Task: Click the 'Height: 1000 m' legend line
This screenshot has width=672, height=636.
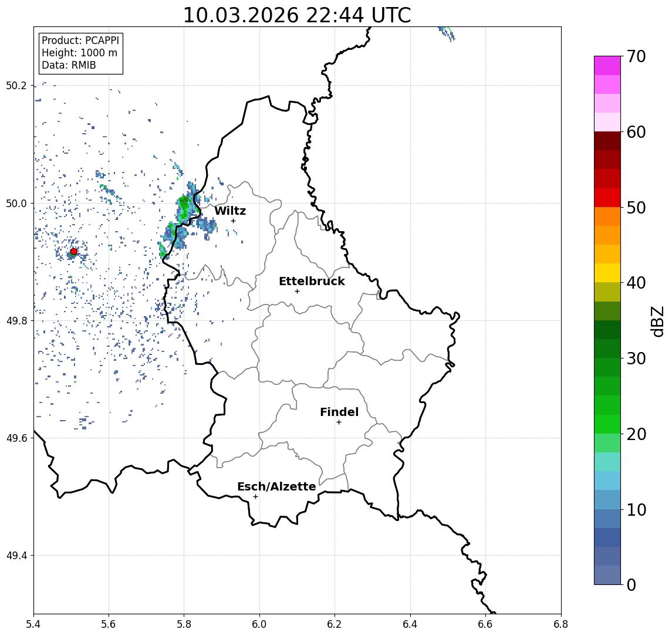Action: (79, 53)
